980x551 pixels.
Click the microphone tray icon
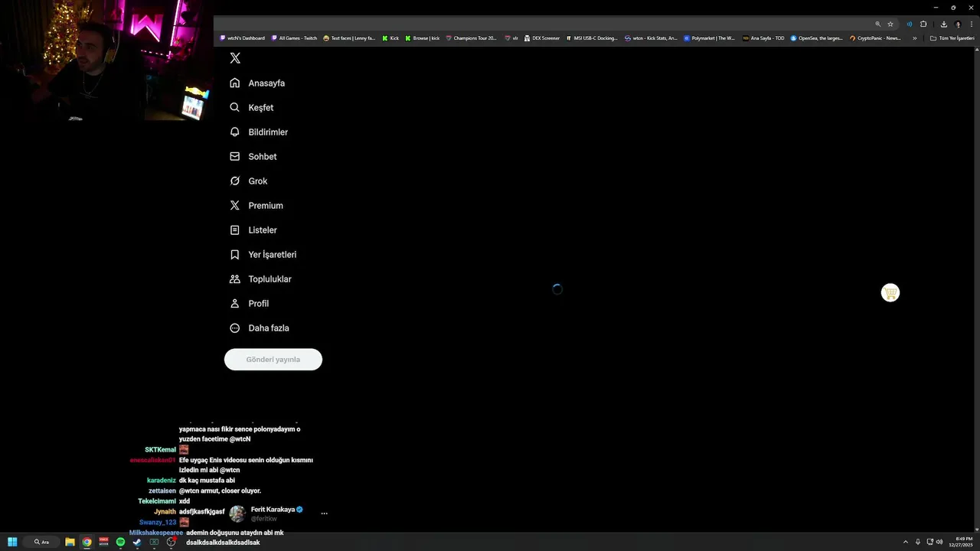pyautogui.click(x=918, y=542)
